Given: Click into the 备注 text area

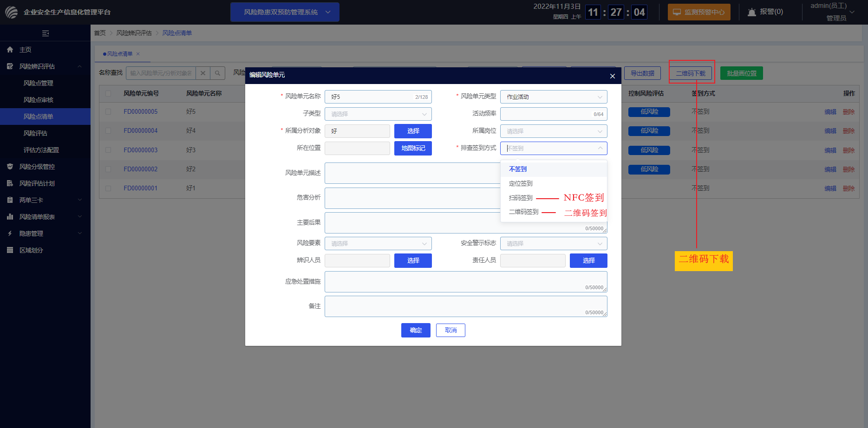Looking at the screenshot, I should [x=466, y=306].
